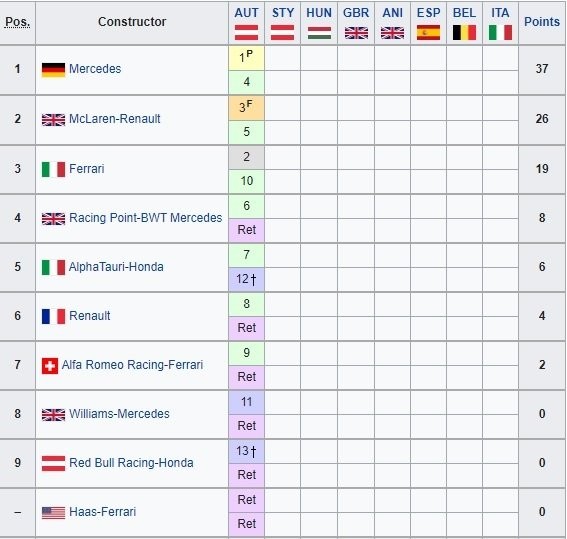
Task: Select the yellow 1P result cell
Action: pos(246,58)
